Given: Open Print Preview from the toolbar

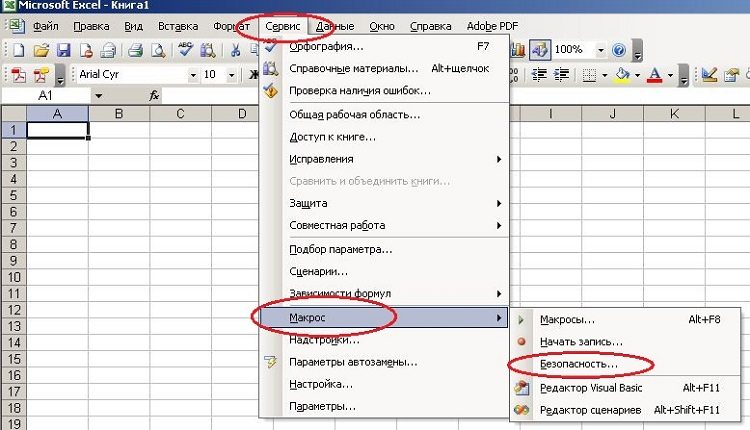Looking at the screenshot, I should pyautogui.click(x=158, y=50).
